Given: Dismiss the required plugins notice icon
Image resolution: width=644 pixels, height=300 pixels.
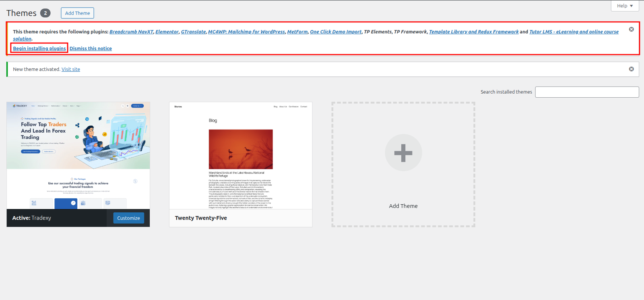Looking at the screenshot, I should click(631, 29).
